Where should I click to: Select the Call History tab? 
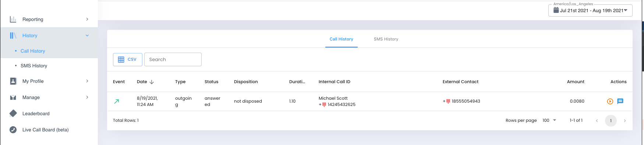[341, 39]
